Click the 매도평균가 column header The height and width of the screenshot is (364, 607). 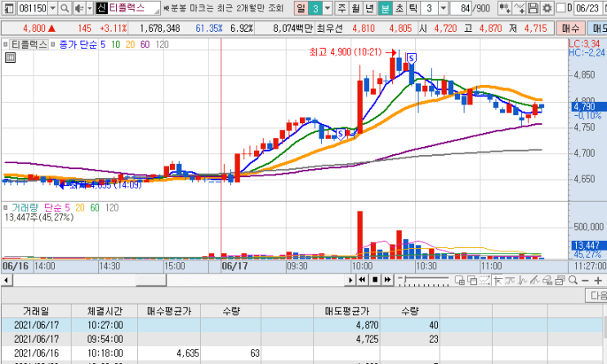pyautogui.click(x=347, y=311)
